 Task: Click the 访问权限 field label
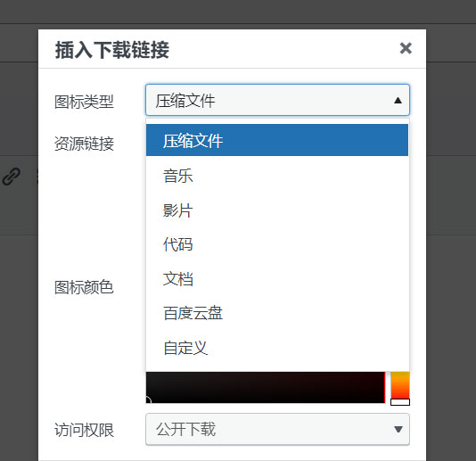click(x=84, y=430)
